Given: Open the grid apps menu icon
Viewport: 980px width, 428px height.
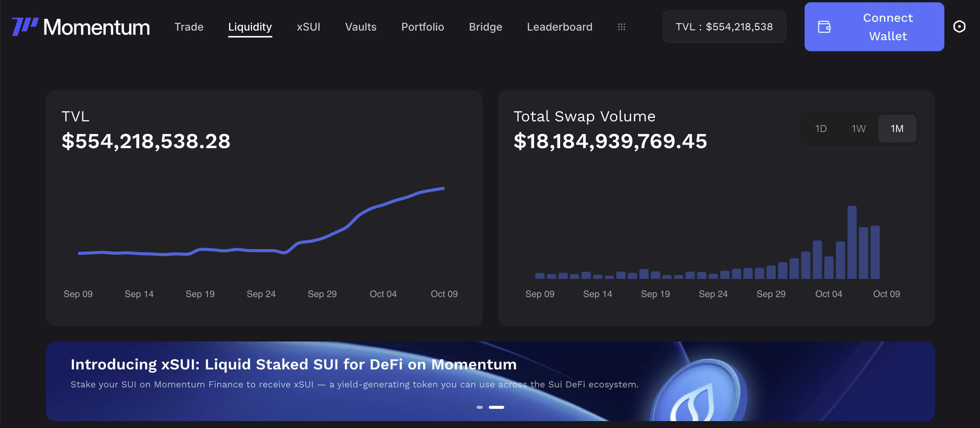Looking at the screenshot, I should [x=621, y=27].
